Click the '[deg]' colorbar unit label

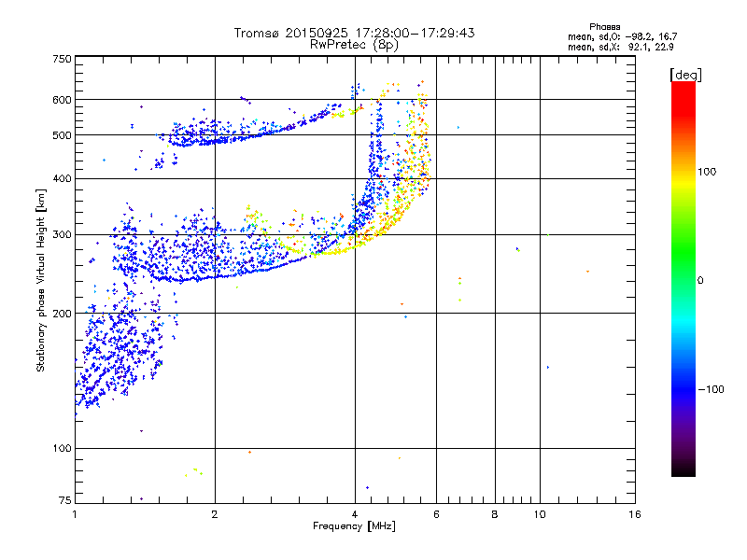tap(685, 75)
